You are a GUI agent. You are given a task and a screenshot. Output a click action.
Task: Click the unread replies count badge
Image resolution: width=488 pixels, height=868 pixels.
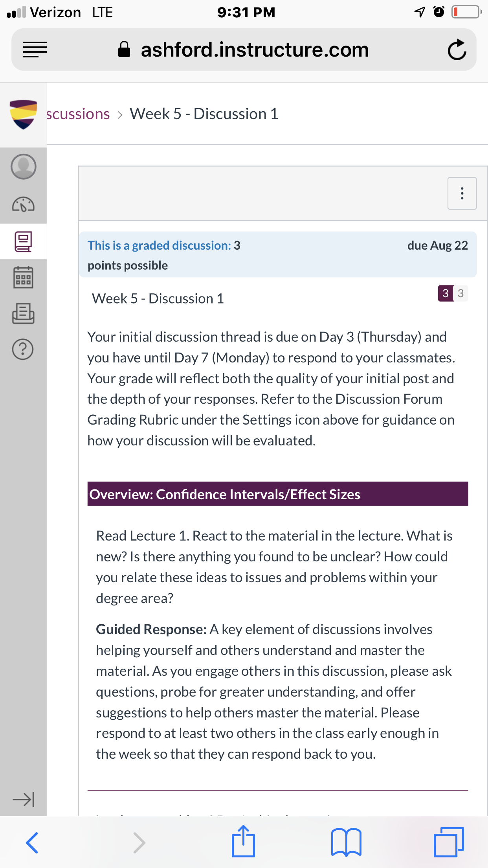(x=446, y=293)
